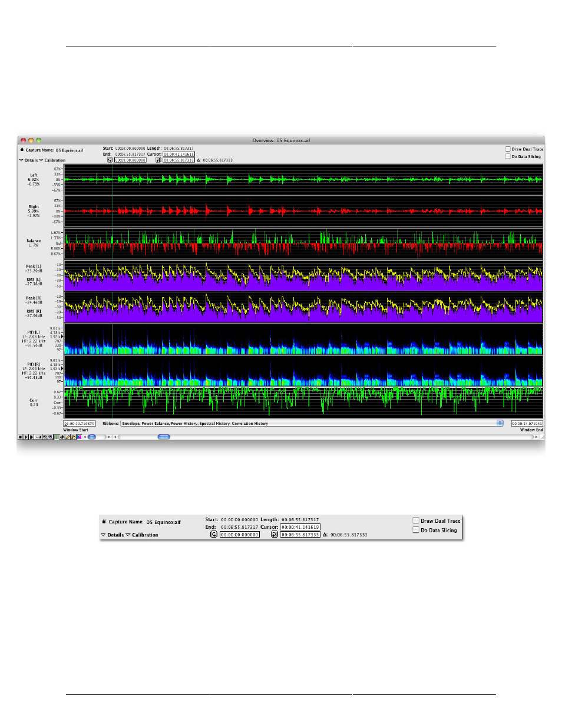Screen dimensions: 562x728
Task: Enable Do Data Slicing in the main window
Action: pyautogui.click(x=508, y=156)
